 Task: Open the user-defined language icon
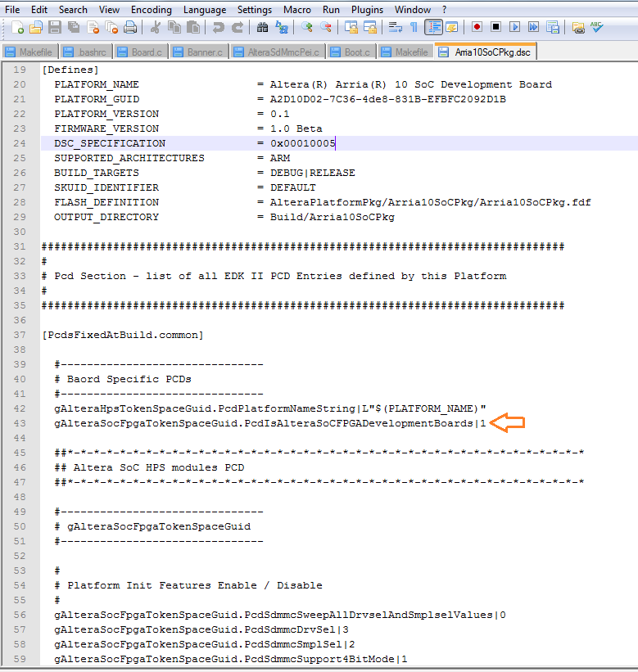(x=452, y=28)
